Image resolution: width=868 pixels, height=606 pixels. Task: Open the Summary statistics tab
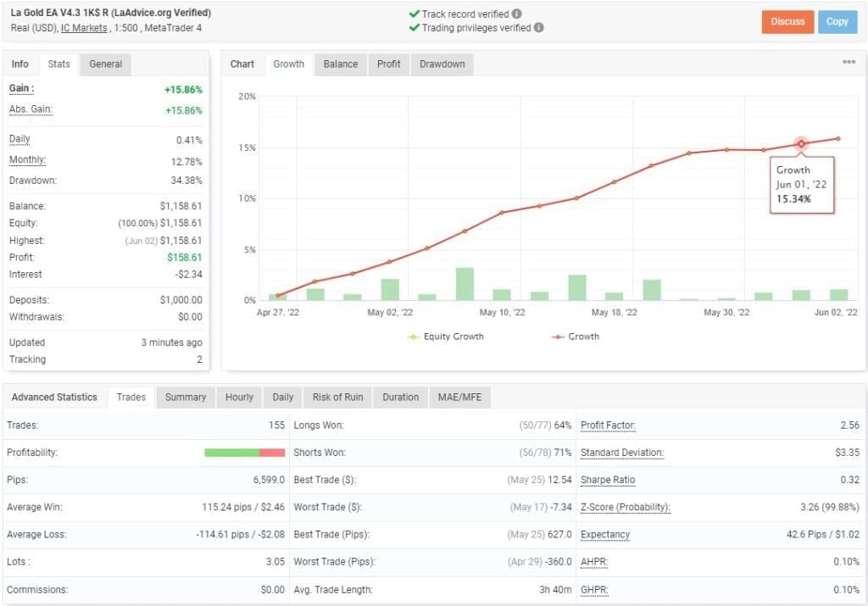click(x=185, y=397)
